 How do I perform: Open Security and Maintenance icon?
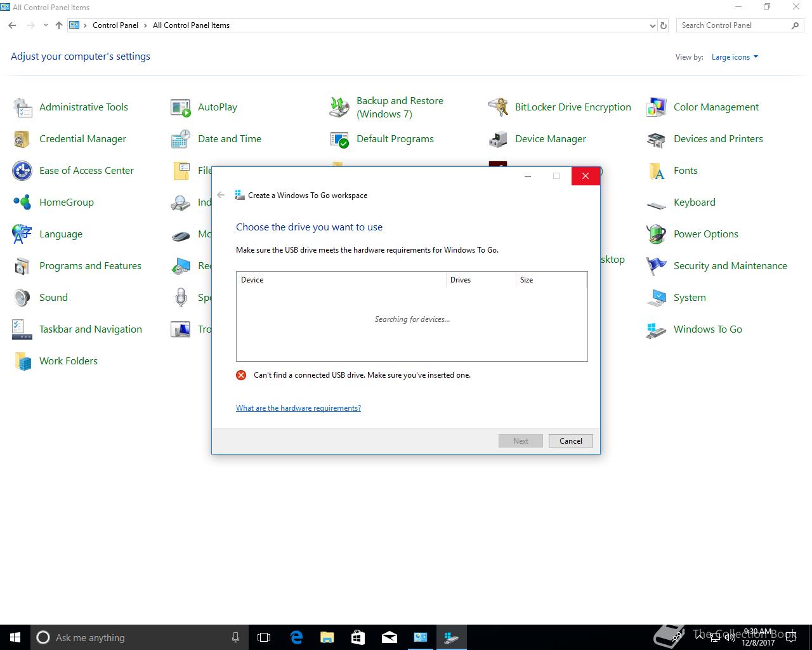657,266
